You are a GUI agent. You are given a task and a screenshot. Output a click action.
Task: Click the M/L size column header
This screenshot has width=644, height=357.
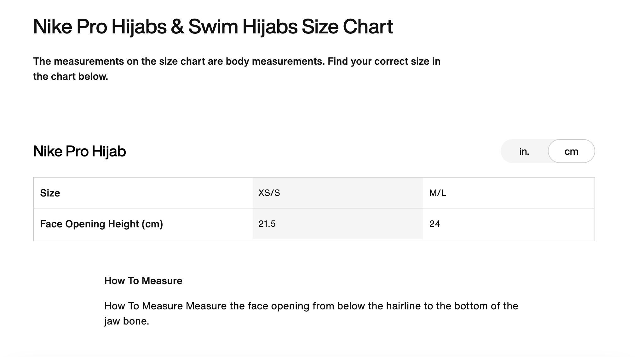437,193
